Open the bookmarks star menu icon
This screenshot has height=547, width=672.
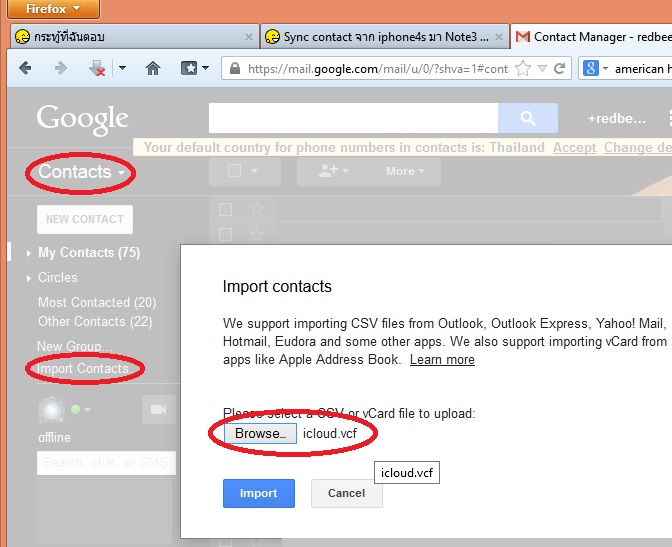point(189,68)
